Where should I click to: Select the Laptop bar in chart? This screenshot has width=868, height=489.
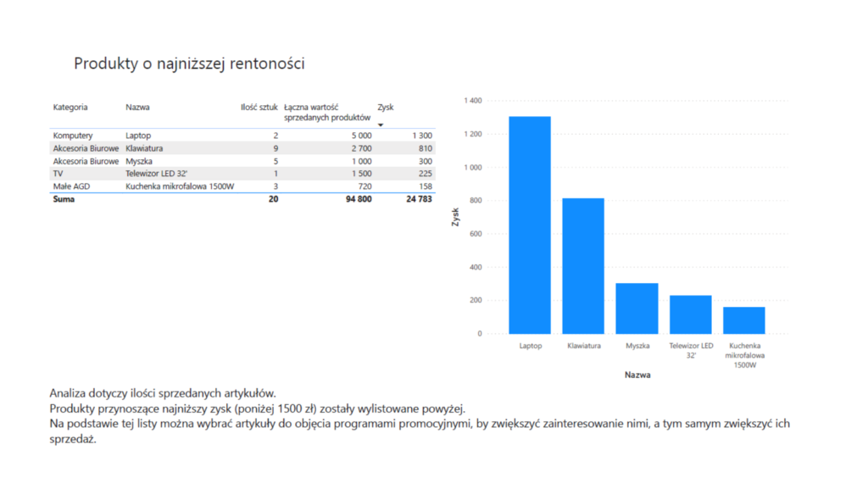coord(530,225)
